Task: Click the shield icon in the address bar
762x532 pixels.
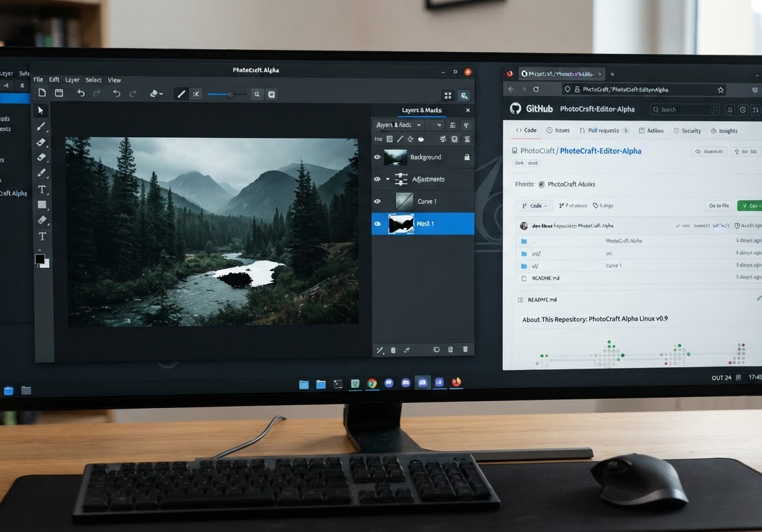Action: 567,89
